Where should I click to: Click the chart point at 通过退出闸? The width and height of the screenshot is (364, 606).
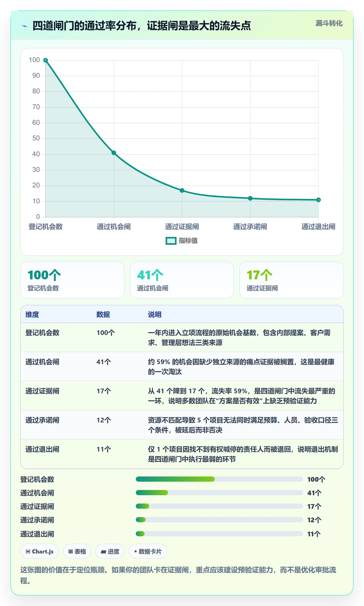tap(318, 200)
